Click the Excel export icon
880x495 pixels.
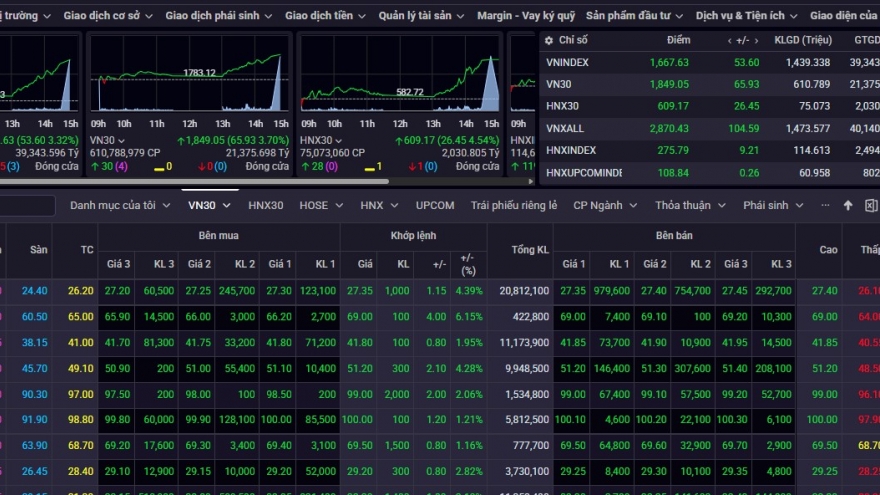(868, 205)
